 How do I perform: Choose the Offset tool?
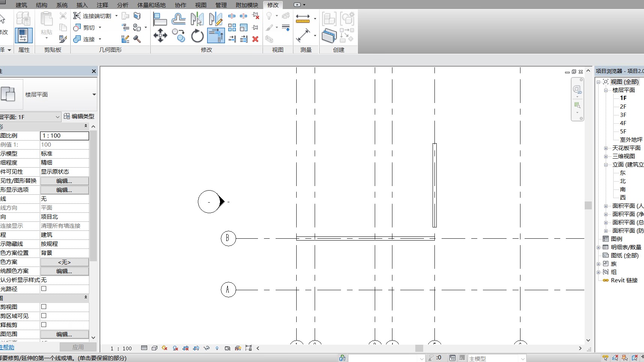click(x=179, y=19)
